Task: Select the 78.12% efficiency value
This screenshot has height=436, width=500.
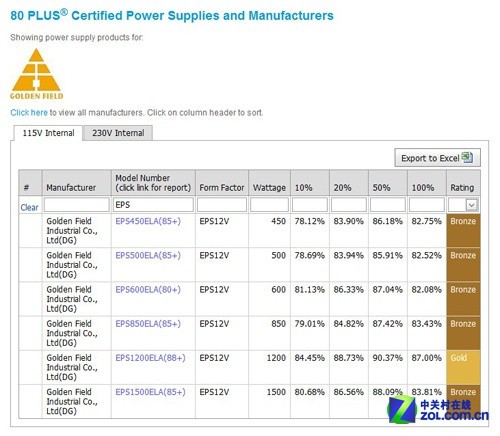Action: (310, 221)
